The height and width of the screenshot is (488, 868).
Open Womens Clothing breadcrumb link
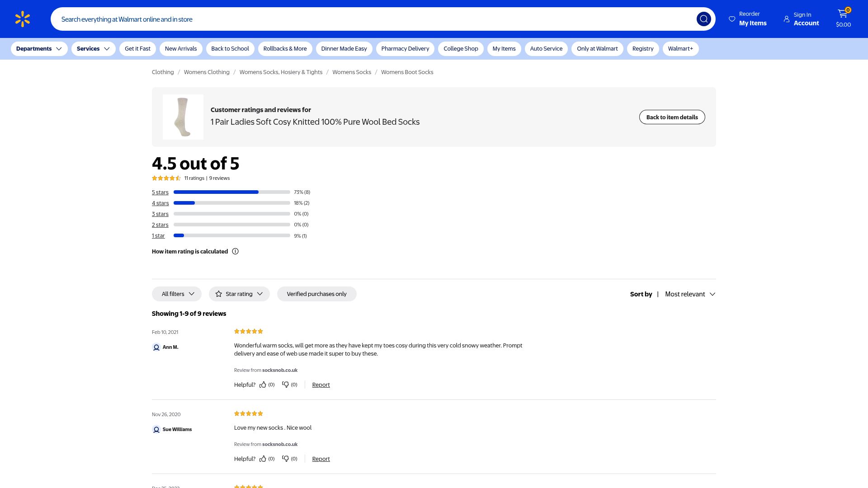pos(207,72)
